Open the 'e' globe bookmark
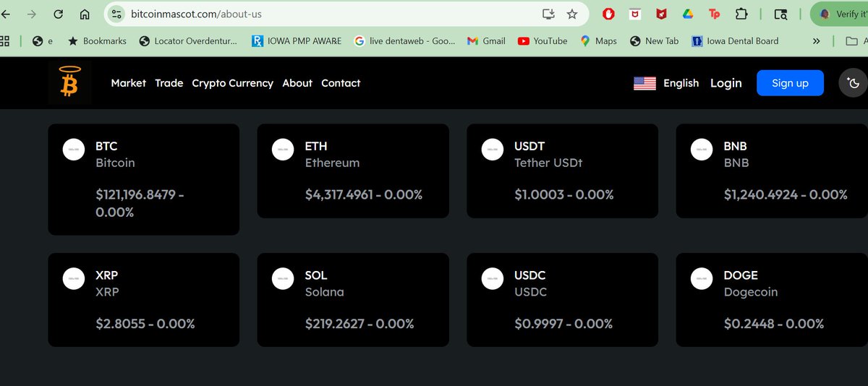The image size is (868, 386). coord(43,41)
